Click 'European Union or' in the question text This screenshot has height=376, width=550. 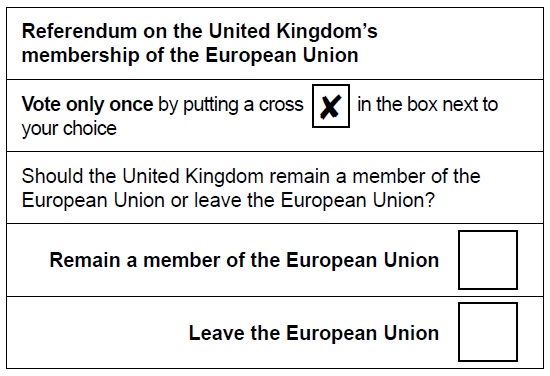[105, 200]
